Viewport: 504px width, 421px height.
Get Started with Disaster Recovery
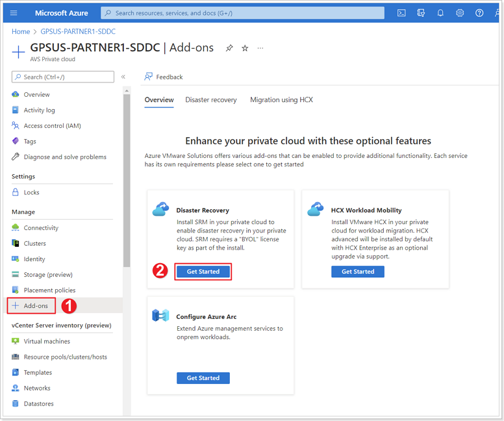[x=203, y=272]
